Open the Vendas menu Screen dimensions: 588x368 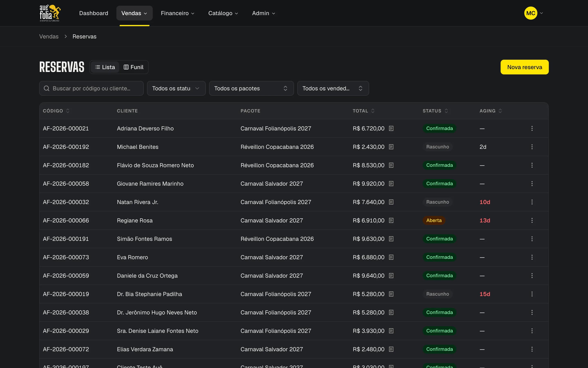click(134, 13)
